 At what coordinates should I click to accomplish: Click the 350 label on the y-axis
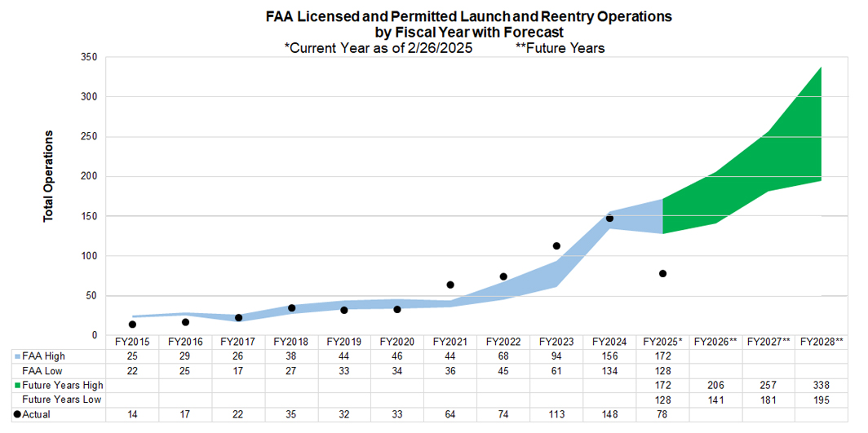[89, 57]
